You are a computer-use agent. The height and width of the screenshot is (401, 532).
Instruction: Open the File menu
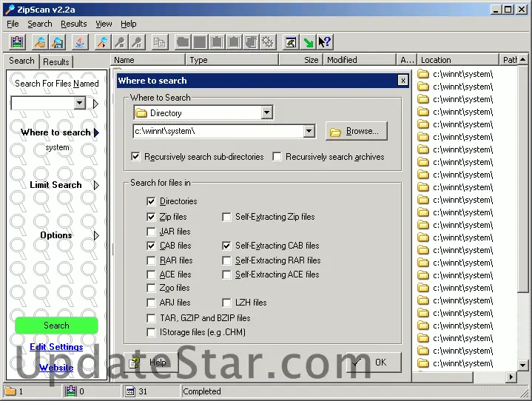(x=13, y=24)
